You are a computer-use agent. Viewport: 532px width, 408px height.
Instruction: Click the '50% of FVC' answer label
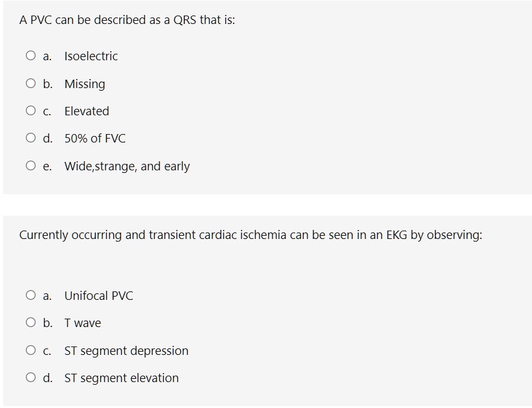[x=95, y=139]
